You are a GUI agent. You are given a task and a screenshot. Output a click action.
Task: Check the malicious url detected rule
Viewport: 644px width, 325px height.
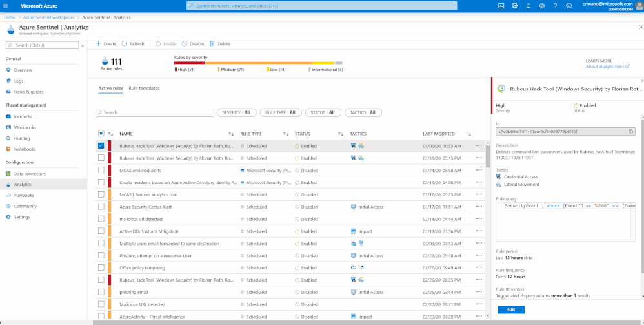101,219
